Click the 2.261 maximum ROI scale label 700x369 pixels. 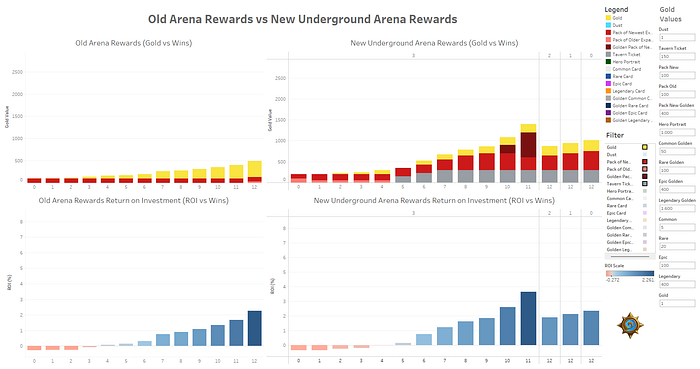click(648, 280)
